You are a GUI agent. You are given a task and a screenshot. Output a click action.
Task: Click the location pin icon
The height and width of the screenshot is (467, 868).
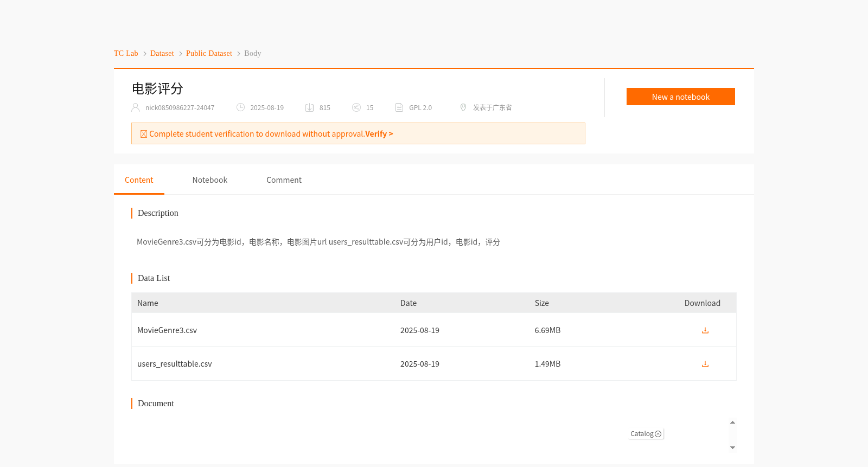coord(463,107)
